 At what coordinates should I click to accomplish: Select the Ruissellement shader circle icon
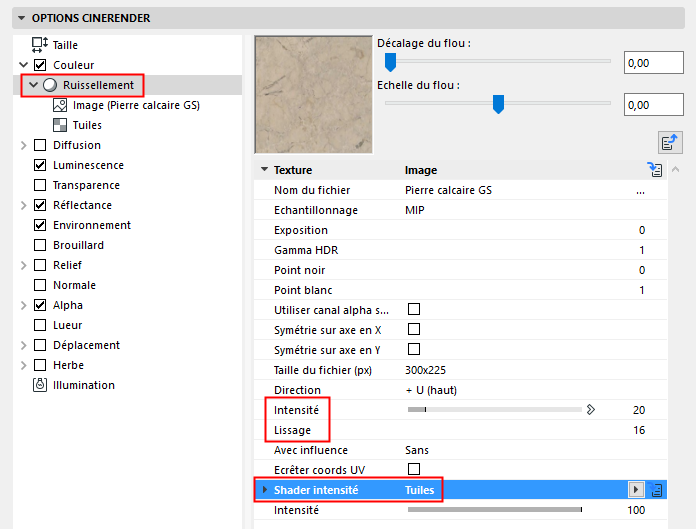[50, 85]
